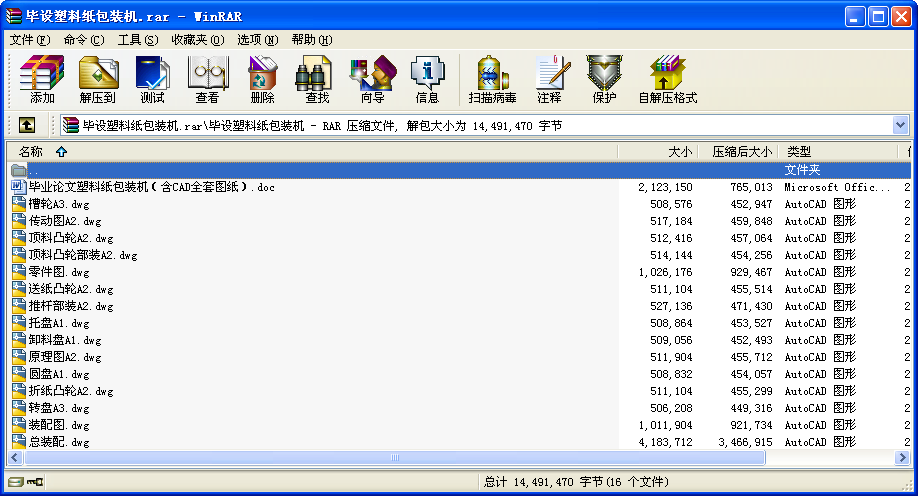918x496 pixels.
Task: Select the file 总装配.dwg
Action: 59,442
